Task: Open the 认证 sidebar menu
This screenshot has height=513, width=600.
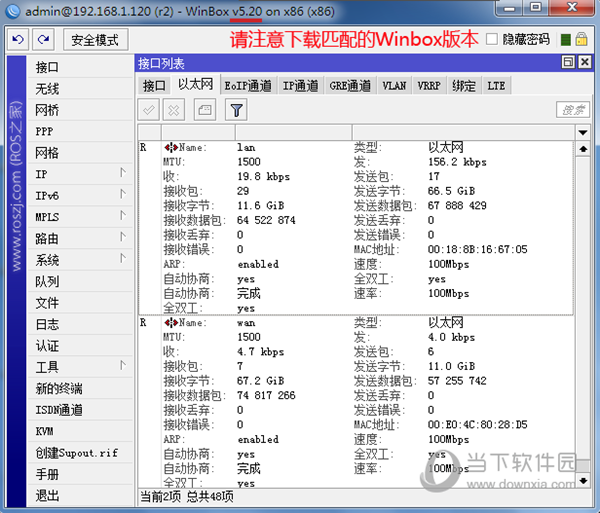Action: click(80, 346)
